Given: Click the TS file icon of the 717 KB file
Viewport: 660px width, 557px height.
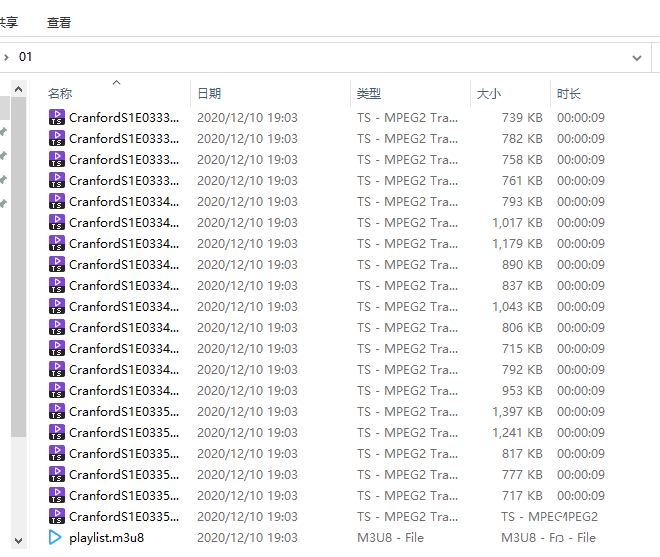Looking at the screenshot, I should pyautogui.click(x=57, y=496).
